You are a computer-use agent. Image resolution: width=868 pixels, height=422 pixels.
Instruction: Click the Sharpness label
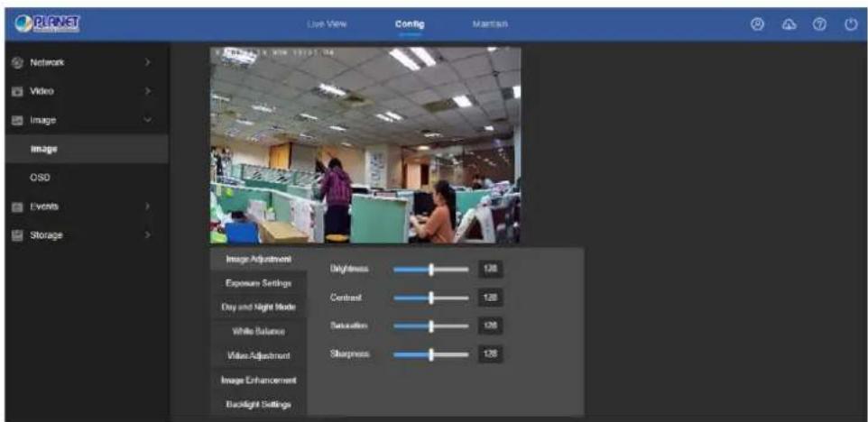pyautogui.click(x=349, y=354)
